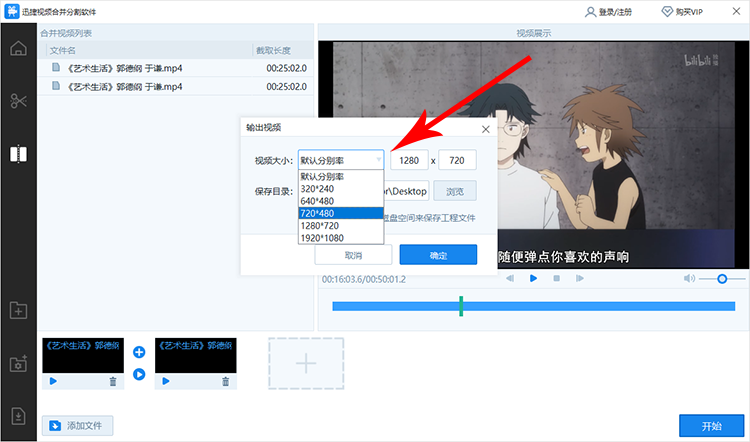Image resolution: width=750 pixels, height=442 pixels.
Task: Click the buy VIP diamond icon
Action: tap(667, 11)
